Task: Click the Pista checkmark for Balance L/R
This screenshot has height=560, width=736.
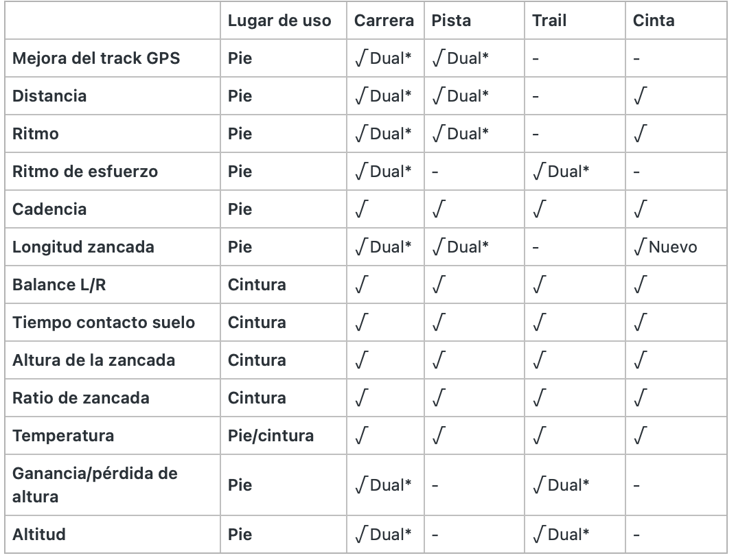Action: [x=439, y=285]
